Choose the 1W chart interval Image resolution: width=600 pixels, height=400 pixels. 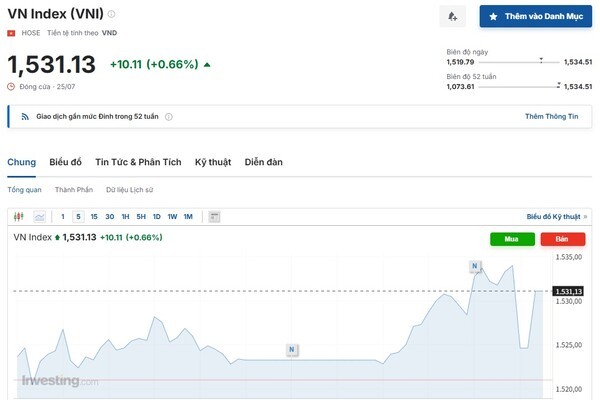click(173, 217)
